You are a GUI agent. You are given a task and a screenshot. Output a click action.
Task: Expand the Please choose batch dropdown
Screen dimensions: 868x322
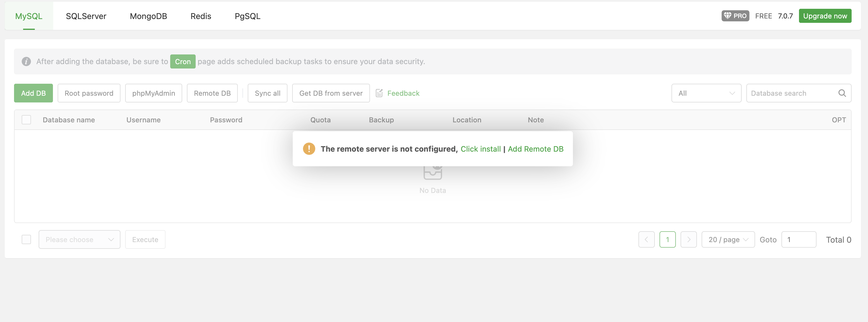pos(79,239)
